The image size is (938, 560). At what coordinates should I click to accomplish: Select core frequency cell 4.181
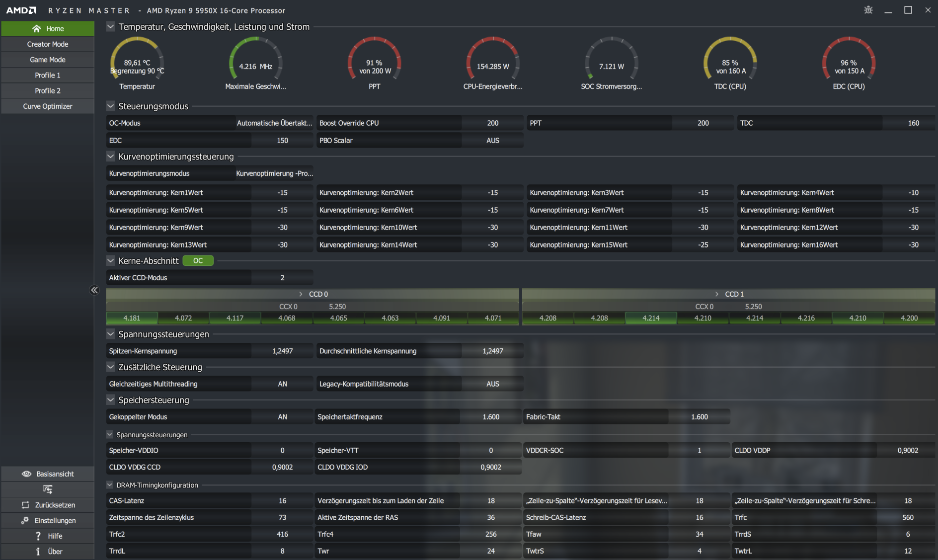point(132,318)
